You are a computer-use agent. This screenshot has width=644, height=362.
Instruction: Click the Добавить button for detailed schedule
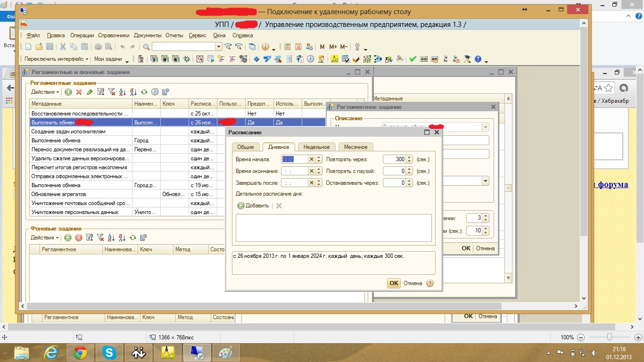pyautogui.click(x=253, y=206)
